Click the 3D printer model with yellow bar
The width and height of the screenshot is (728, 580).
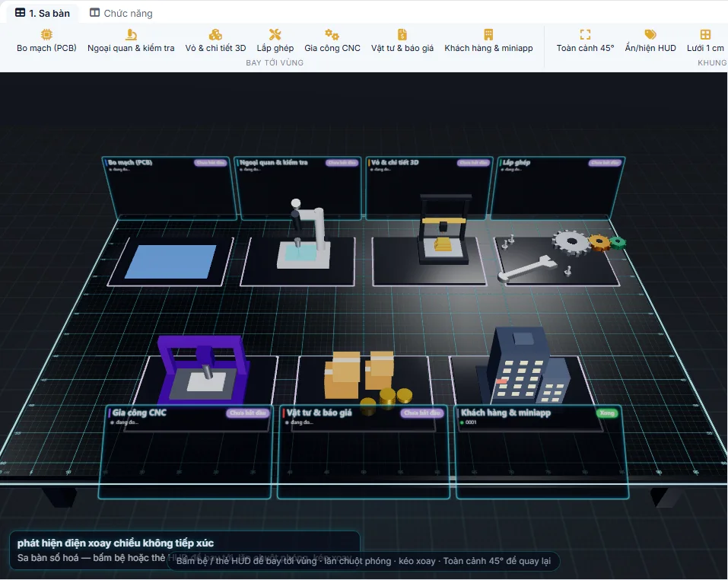pos(443,230)
